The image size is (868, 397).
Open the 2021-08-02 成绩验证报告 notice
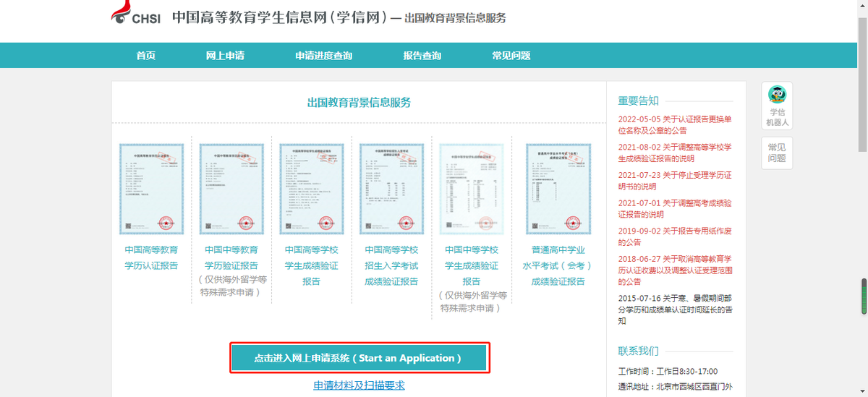675,153
